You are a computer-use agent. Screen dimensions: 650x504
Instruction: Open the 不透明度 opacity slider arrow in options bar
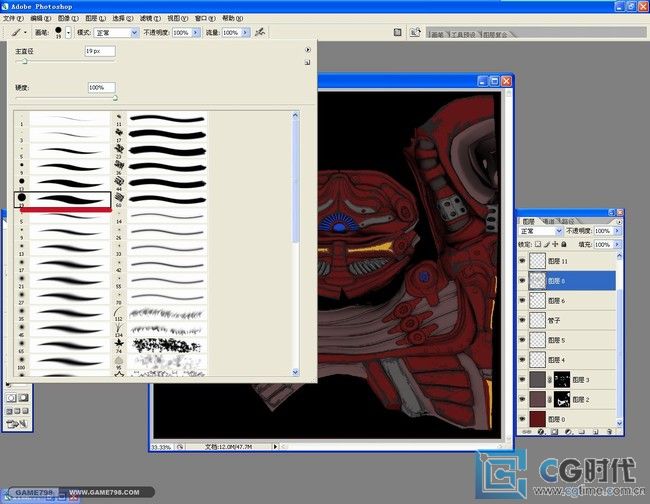(x=196, y=32)
